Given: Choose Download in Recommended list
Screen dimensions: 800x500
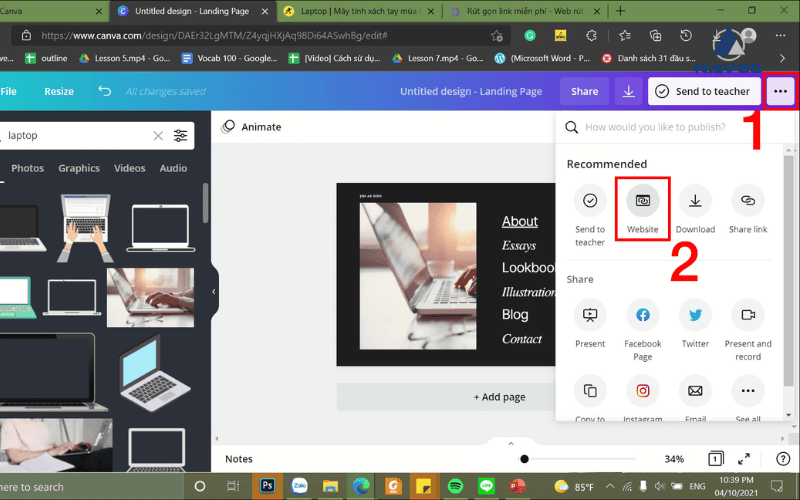Looking at the screenshot, I should (695, 209).
